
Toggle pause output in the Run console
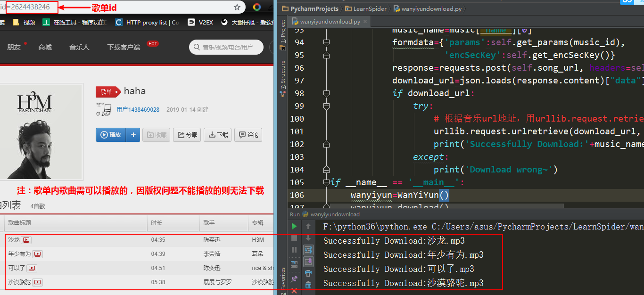coord(294,249)
